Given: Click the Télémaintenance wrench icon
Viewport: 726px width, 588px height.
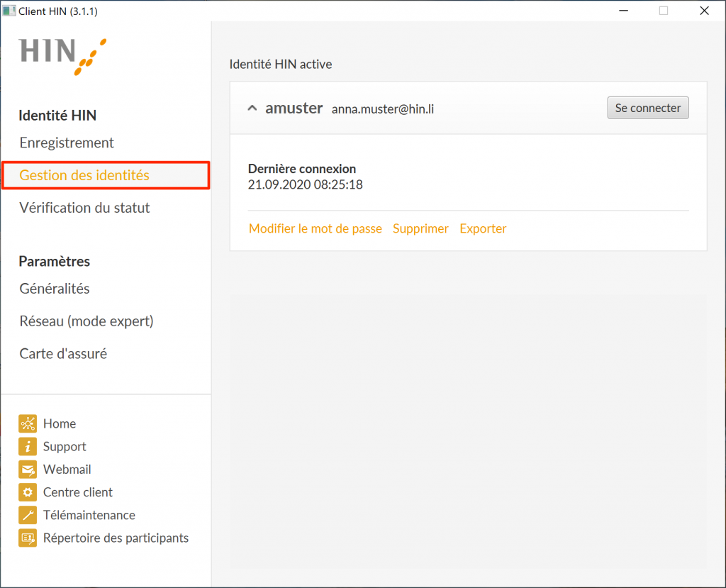Looking at the screenshot, I should [28, 515].
